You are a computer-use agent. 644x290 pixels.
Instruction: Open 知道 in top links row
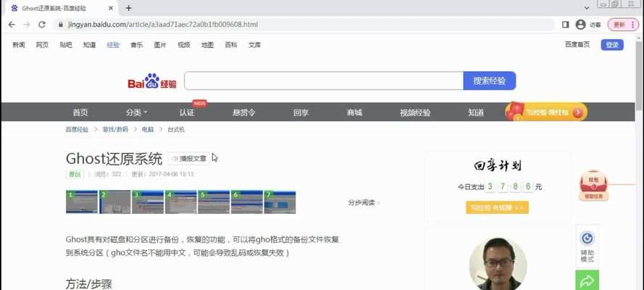click(x=89, y=45)
